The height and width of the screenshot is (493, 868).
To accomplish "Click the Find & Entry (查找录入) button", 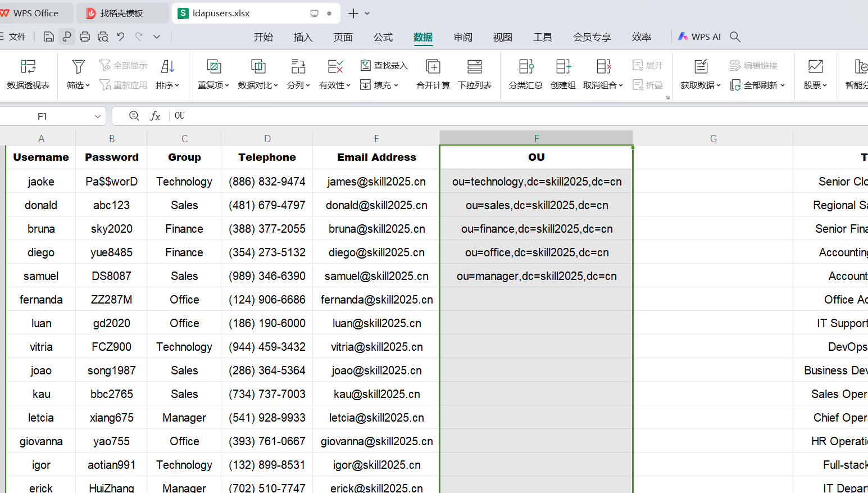I will tap(384, 65).
